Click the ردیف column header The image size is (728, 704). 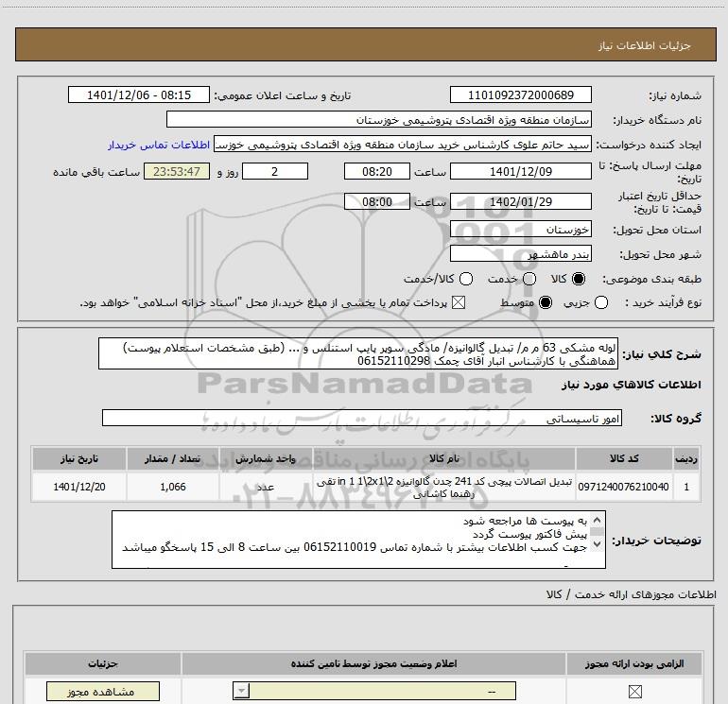coord(686,459)
